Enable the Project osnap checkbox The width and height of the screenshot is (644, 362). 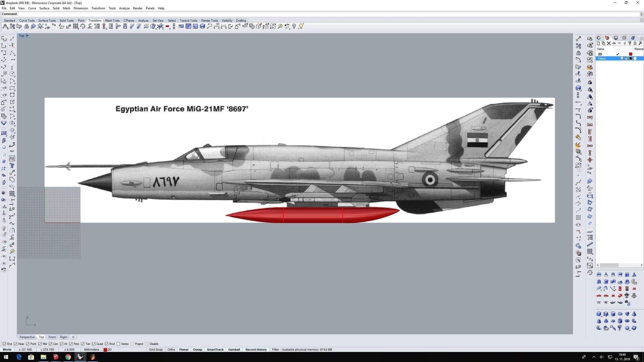[x=132, y=344]
